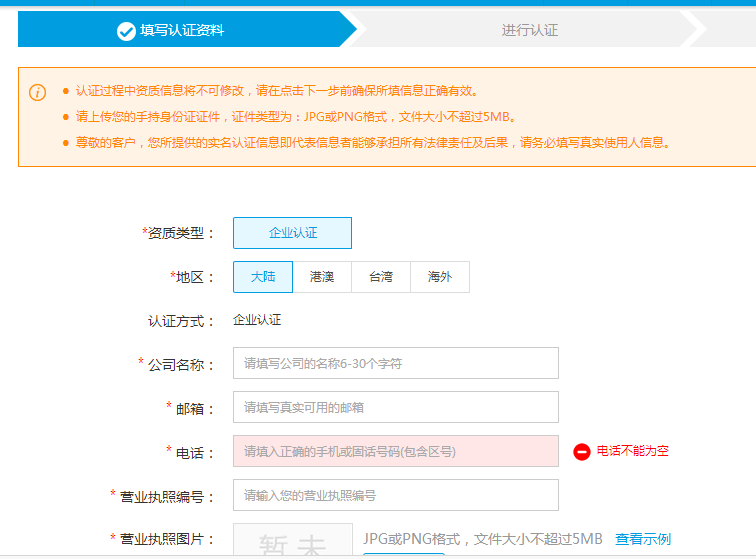Click the 电话不能为空 error message

[x=633, y=451]
